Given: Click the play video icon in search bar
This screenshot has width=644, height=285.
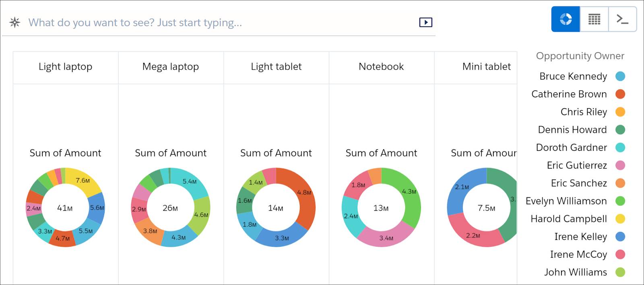Looking at the screenshot, I should tap(425, 22).
